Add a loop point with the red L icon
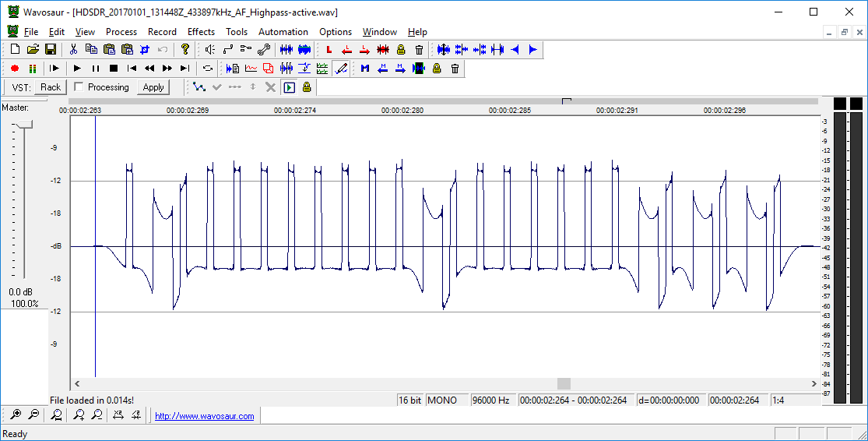868x441 pixels. [x=329, y=49]
